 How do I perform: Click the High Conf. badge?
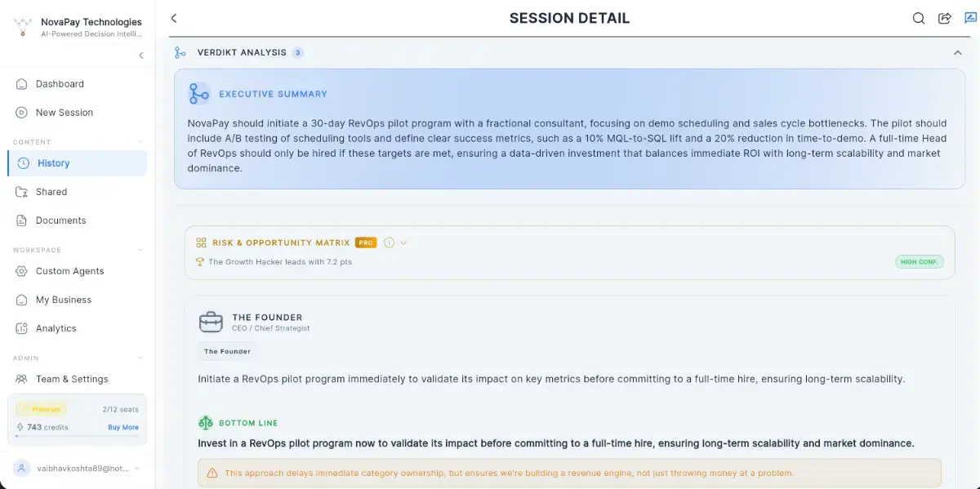coord(919,262)
